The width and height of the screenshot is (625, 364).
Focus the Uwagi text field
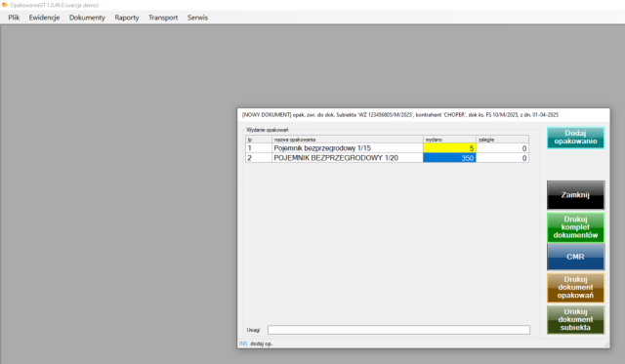(x=398, y=330)
